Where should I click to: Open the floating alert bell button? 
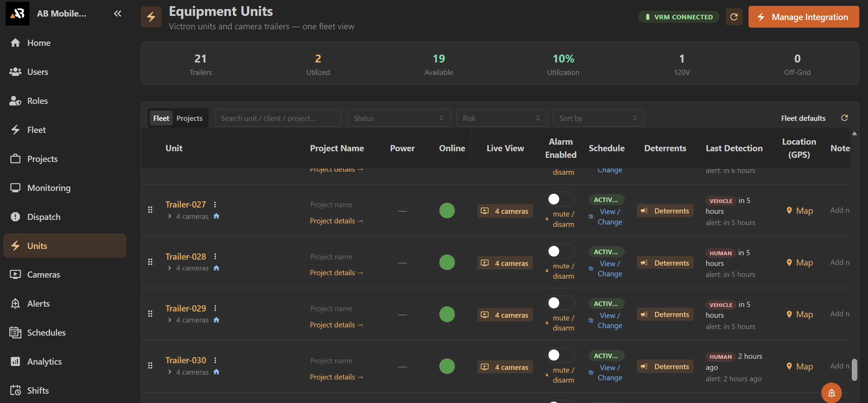click(x=831, y=393)
